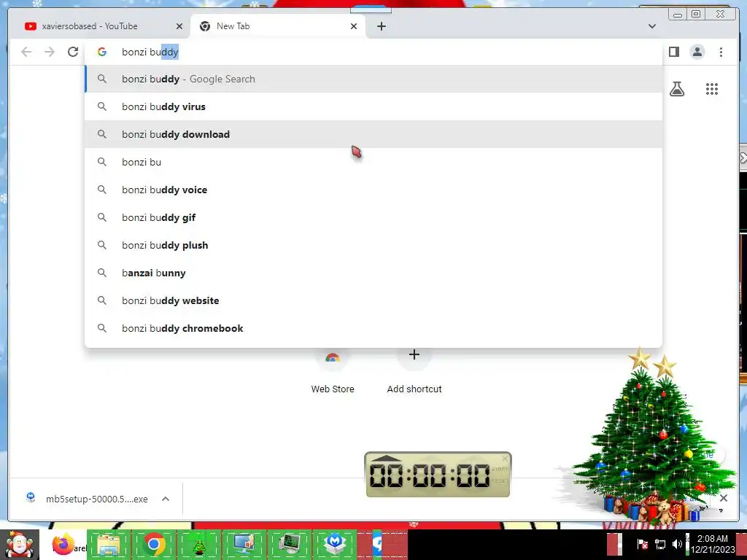Click the Santa Start button on the taskbar

[20, 544]
